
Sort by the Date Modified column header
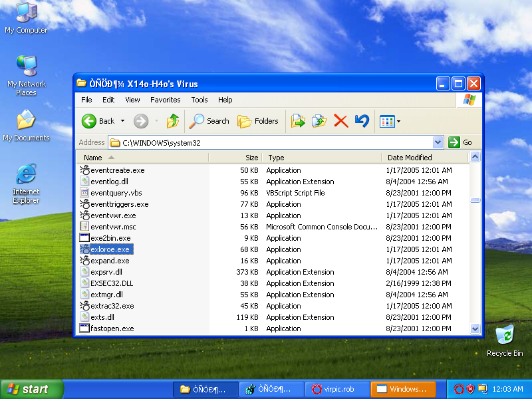point(426,158)
